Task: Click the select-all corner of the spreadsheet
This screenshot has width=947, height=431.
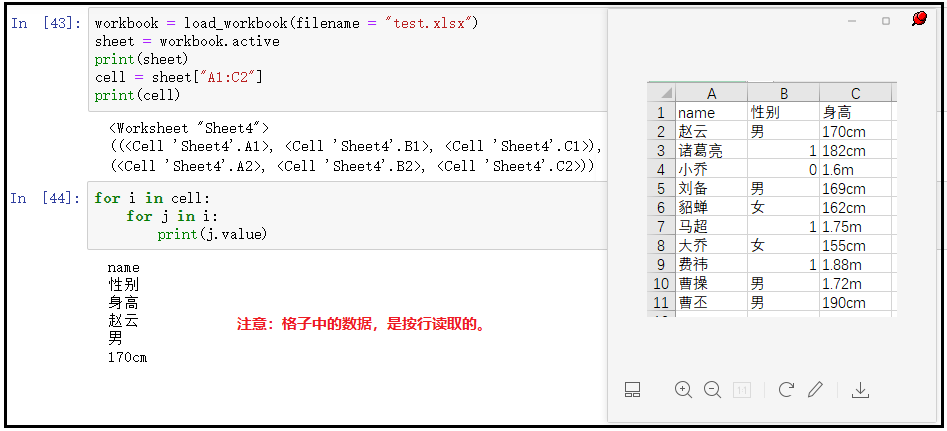Action: coord(661,94)
